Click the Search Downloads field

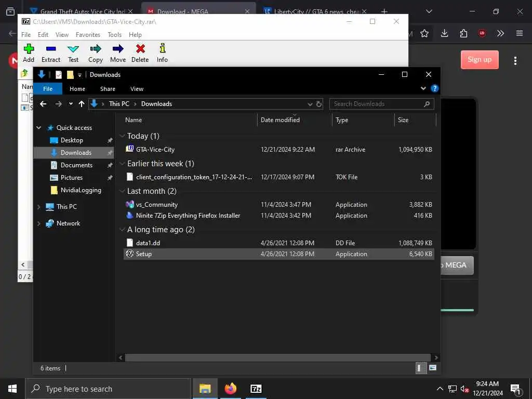[382, 104]
